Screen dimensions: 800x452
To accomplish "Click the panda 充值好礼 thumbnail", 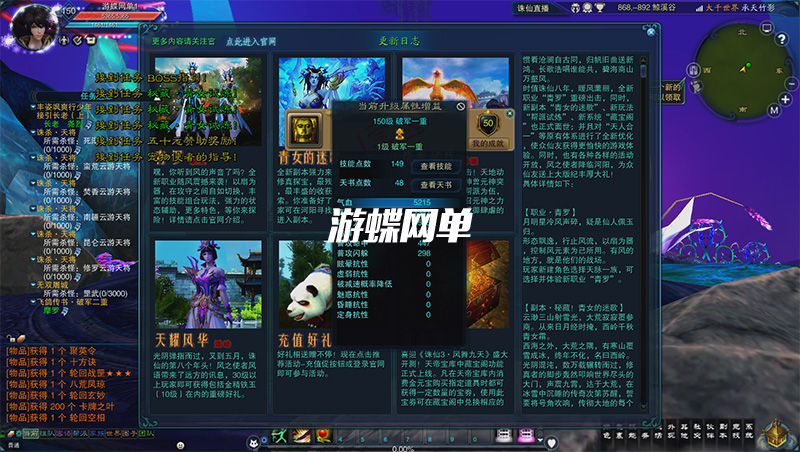I will point(305,284).
